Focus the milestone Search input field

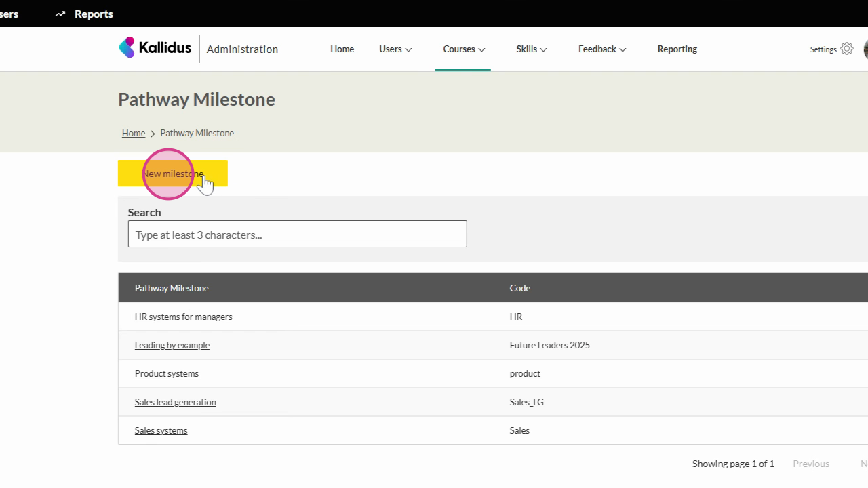pos(297,235)
